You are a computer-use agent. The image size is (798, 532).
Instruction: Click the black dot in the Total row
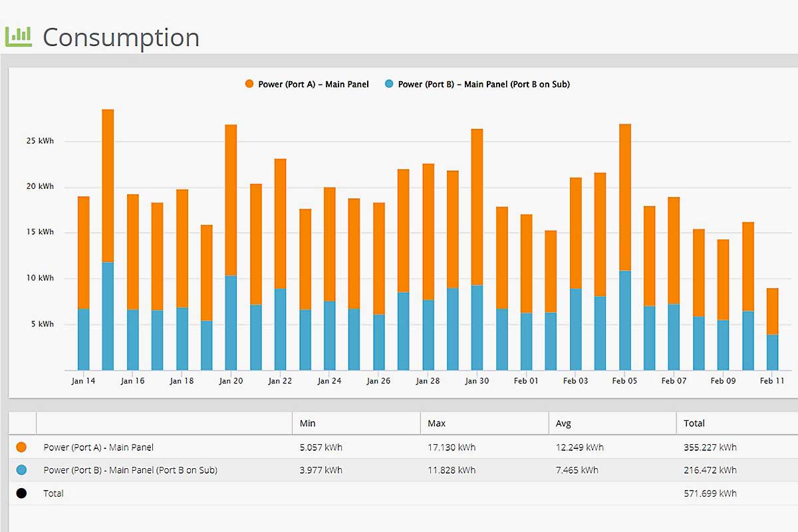click(22, 493)
